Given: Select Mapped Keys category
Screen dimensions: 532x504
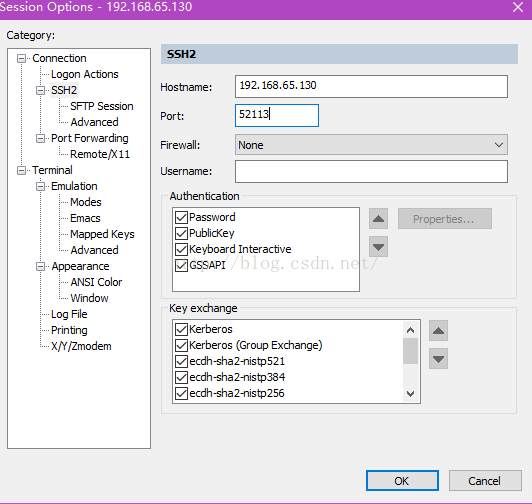Looking at the screenshot, I should pyautogui.click(x=102, y=235).
